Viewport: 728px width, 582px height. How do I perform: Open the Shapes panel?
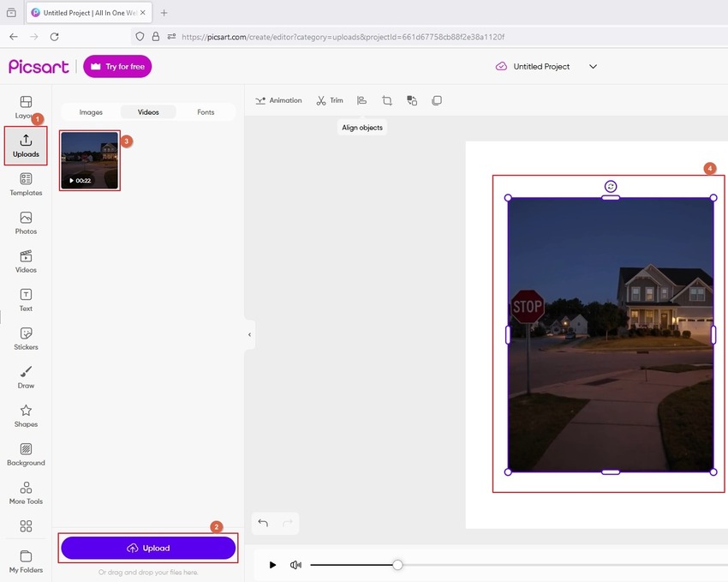click(x=26, y=416)
